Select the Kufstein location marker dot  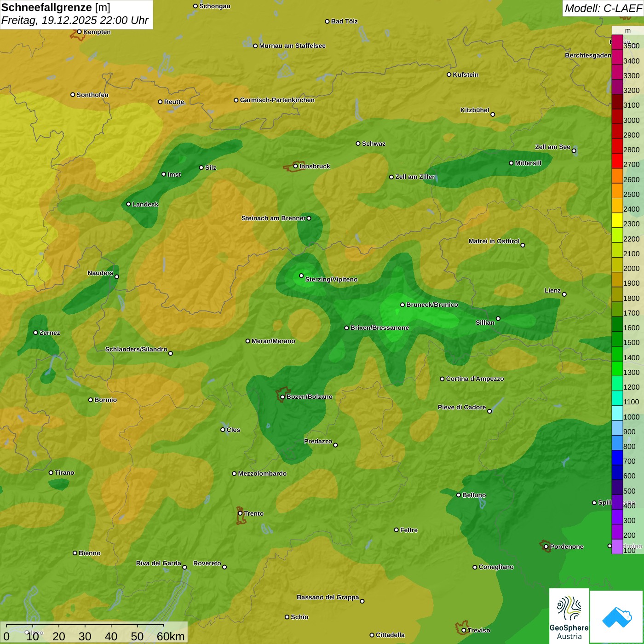point(449,75)
